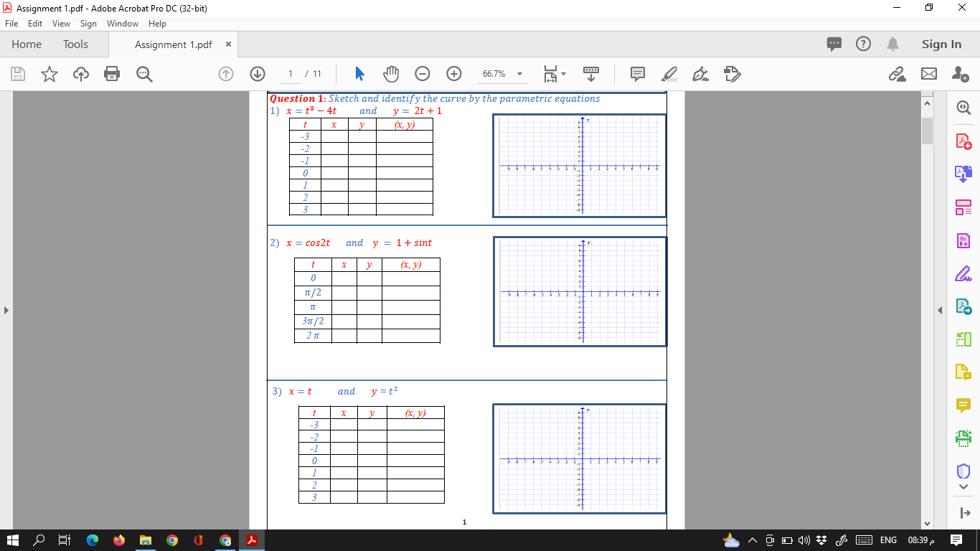Viewport: 980px width, 551px height.
Task: Open the Protect tool in the sidebar
Action: [963, 470]
